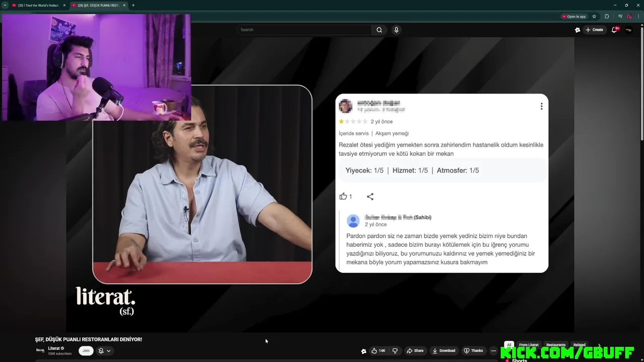Click the extension icon left of Like
This screenshot has width=644, height=362.
[364, 351]
